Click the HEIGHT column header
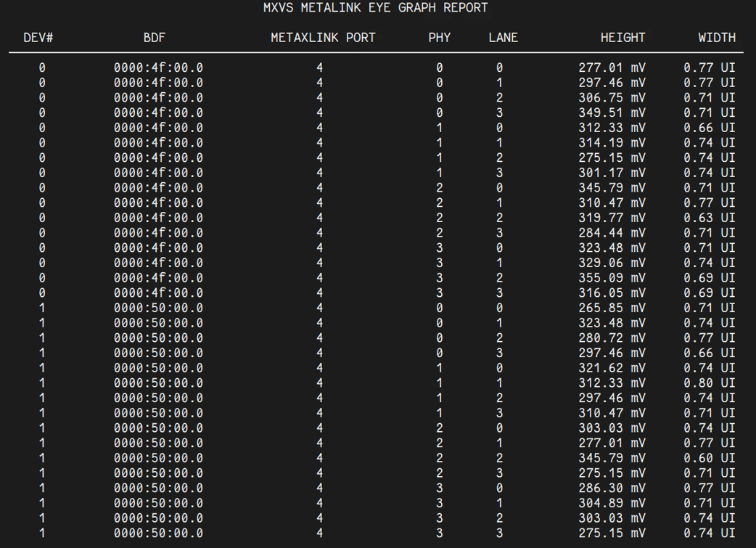Viewport: 756px width, 548px height. pos(623,38)
